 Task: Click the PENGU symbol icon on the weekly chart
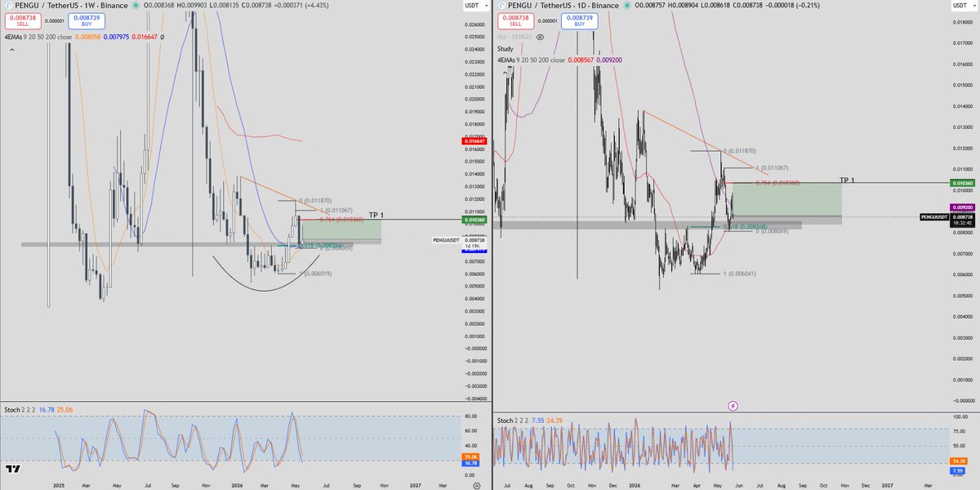coord(10,7)
